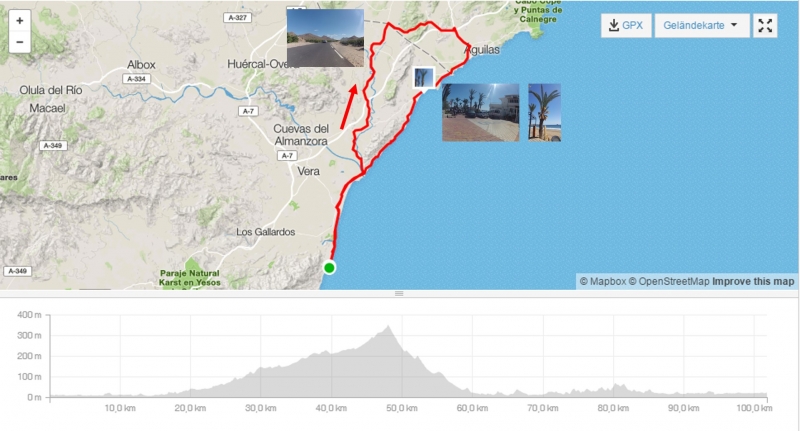Screen dimensions: 800x431
Task: Zoom in with the plus button
Action: pyautogui.click(x=19, y=20)
